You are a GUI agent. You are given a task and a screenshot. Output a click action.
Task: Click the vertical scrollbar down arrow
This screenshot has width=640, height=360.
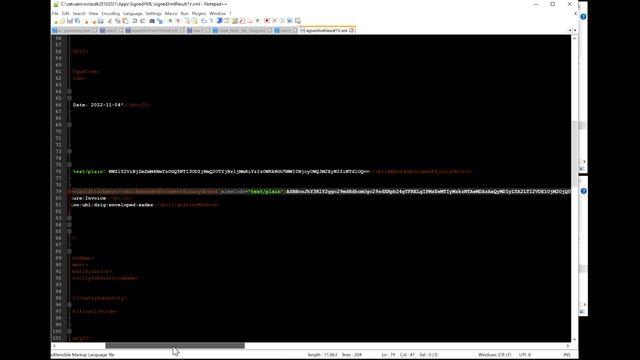tap(575, 339)
